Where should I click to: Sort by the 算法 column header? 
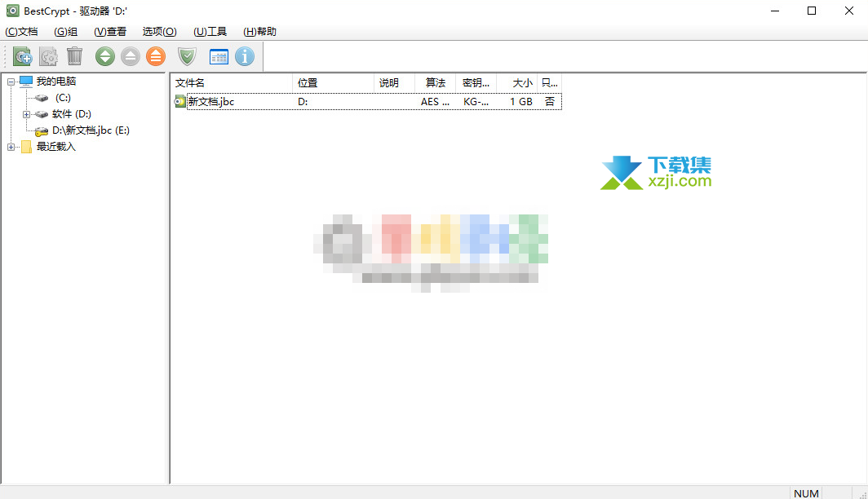click(435, 83)
